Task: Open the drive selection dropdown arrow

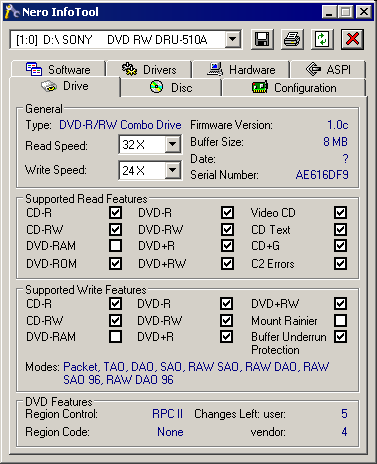Action: pyautogui.click(x=233, y=40)
